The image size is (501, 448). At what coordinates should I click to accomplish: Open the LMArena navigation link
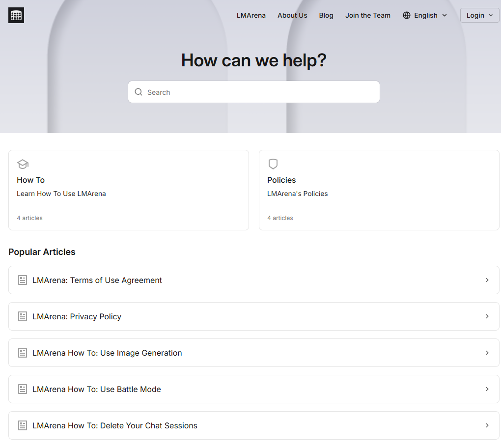coord(251,15)
